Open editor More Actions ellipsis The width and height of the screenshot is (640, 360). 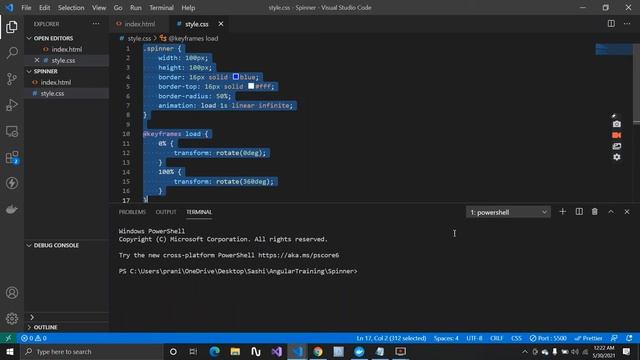(627, 24)
